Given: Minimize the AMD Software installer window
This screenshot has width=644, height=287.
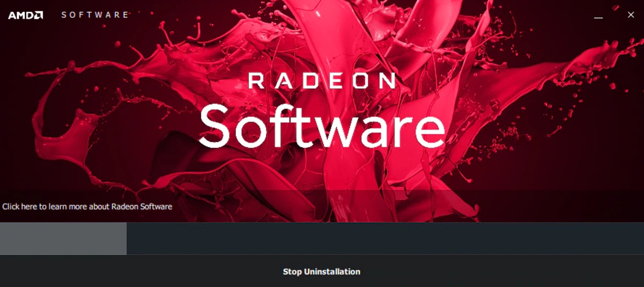Looking at the screenshot, I should pyautogui.click(x=598, y=15).
